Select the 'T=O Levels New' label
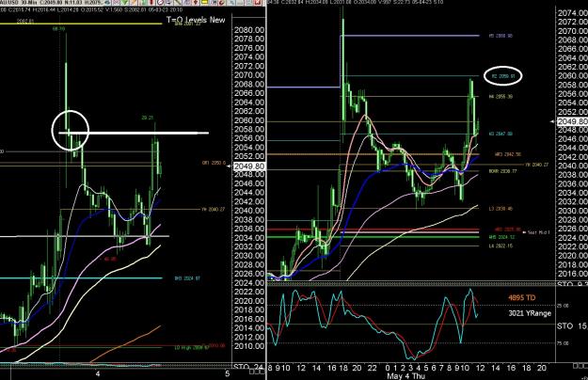This screenshot has height=380, width=588. [196, 20]
